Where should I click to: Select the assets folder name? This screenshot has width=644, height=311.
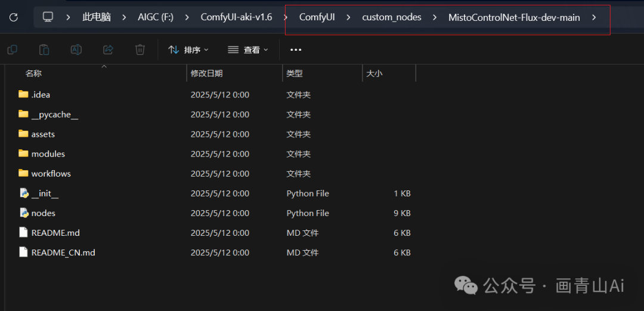point(43,134)
